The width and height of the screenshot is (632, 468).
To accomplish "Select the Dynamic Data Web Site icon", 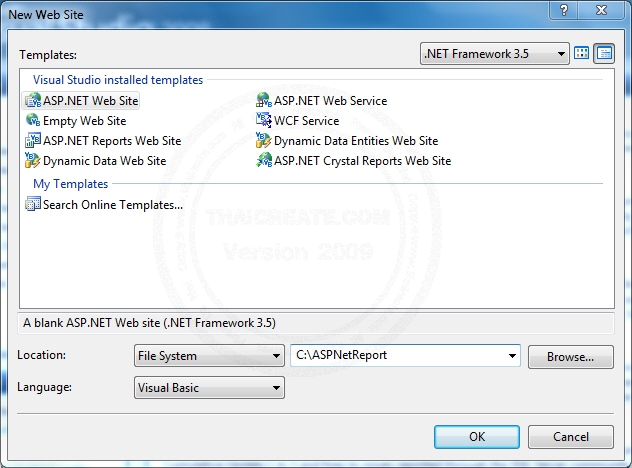I will (x=34, y=161).
